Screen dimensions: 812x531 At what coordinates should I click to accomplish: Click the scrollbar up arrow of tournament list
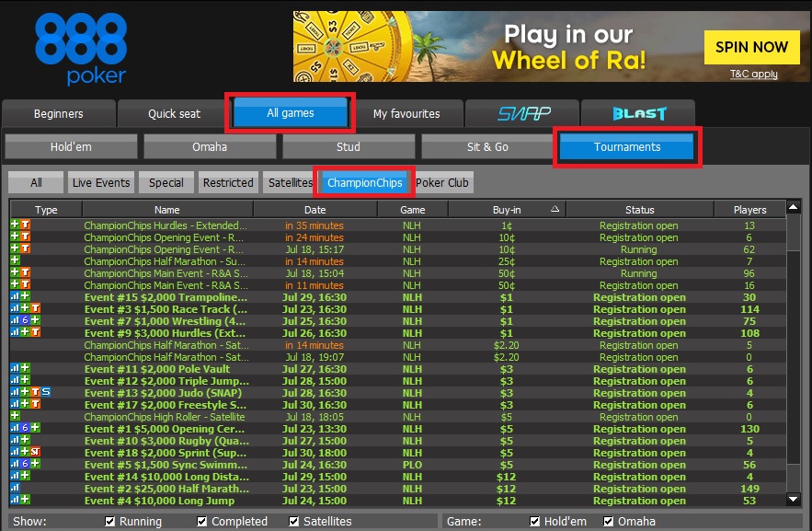pos(794,207)
